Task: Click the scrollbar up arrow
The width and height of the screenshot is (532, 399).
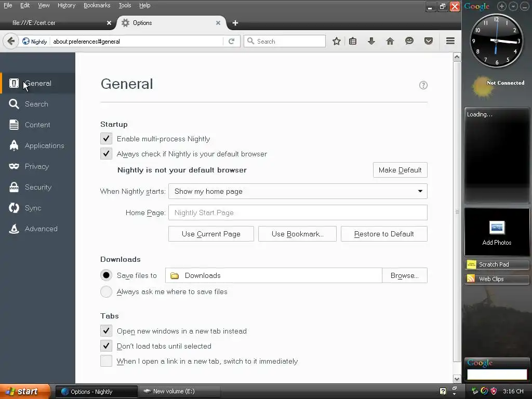Action: (x=457, y=57)
